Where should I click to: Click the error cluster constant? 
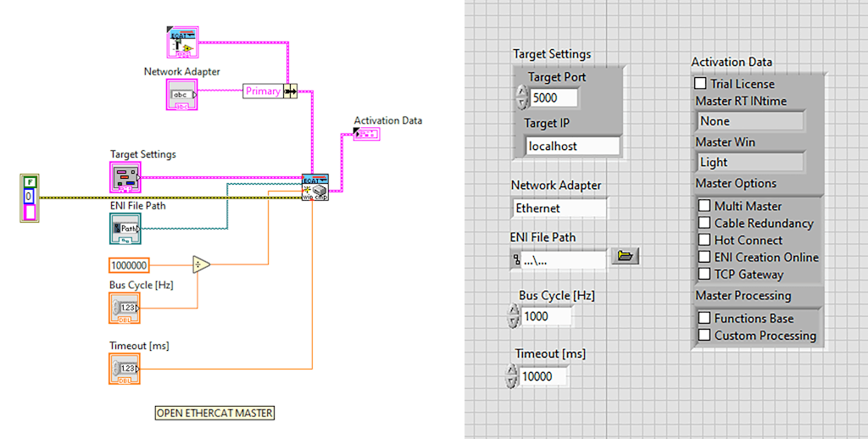[x=30, y=197]
